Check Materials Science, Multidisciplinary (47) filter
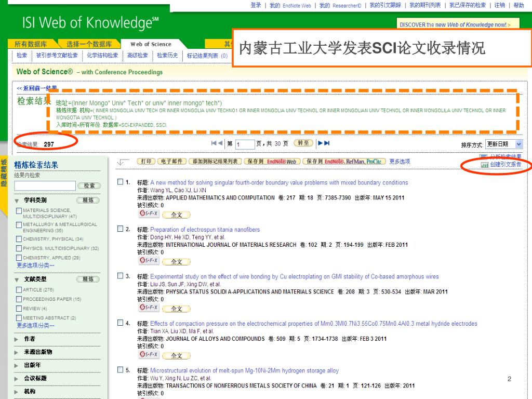This screenshot has height=399, width=532. [x=19, y=211]
